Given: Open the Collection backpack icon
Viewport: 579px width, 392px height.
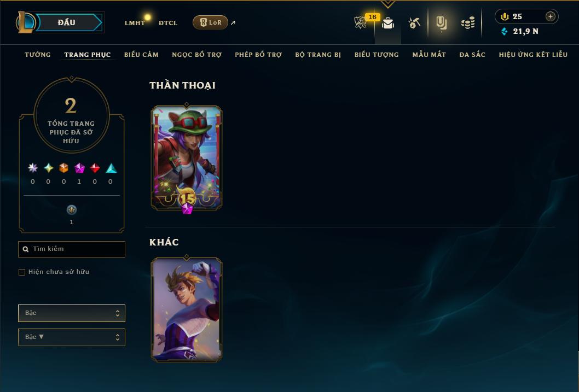Looking at the screenshot, I should tap(441, 23).
